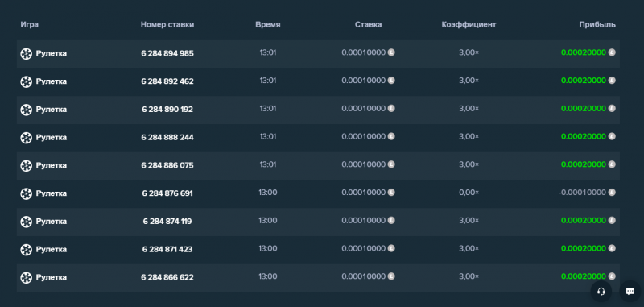This screenshot has height=307, width=644.
Task: Open bet number 6 284 888 244
Action: click(167, 137)
